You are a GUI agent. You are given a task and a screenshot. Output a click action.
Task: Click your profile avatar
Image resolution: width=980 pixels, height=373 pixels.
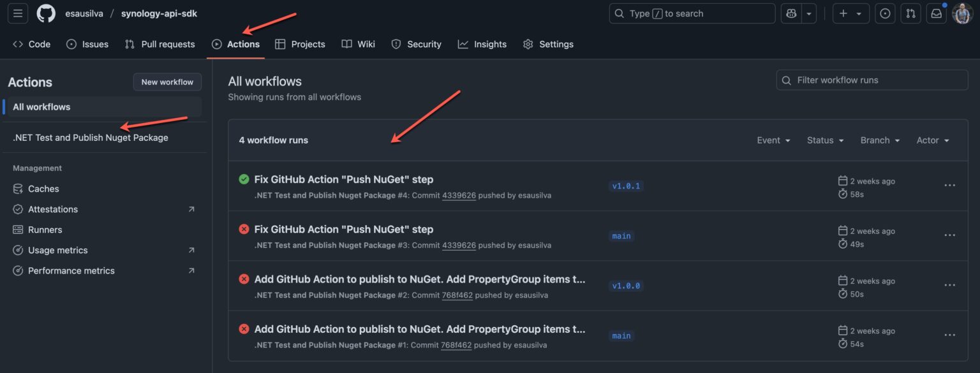point(961,13)
